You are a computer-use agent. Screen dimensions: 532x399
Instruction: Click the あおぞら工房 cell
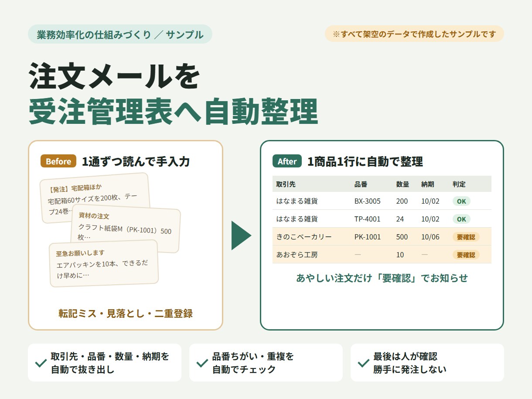coord(297,255)
